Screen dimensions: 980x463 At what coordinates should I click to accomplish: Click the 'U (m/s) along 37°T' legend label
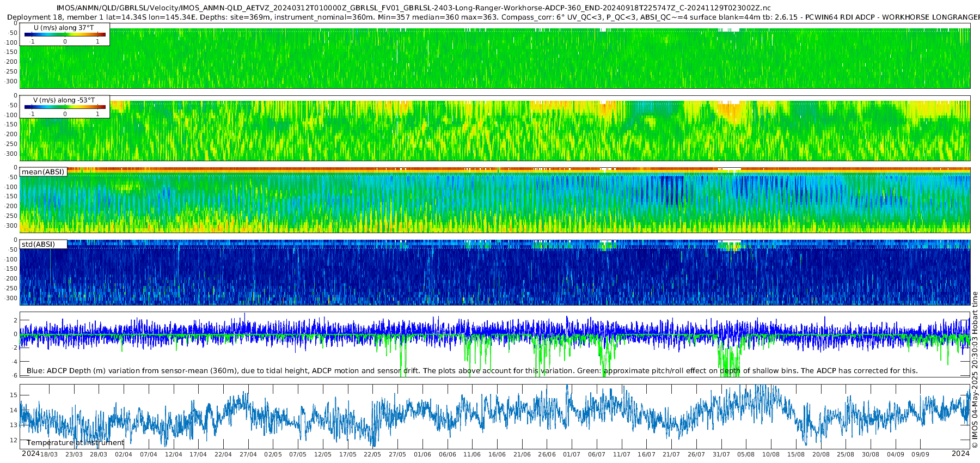pyautogui.click(x=64, y=27)
